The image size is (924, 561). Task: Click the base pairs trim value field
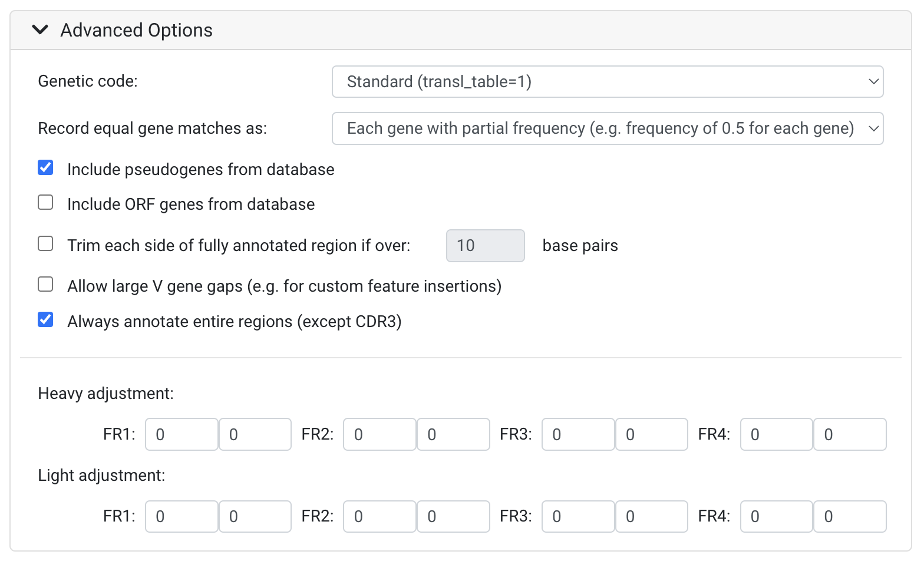pos(486,246)
